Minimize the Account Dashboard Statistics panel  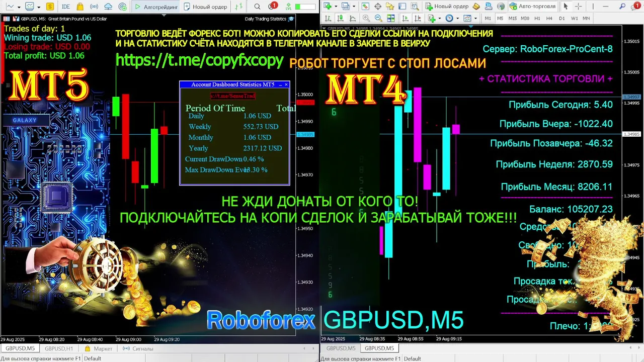click(280, 85)
